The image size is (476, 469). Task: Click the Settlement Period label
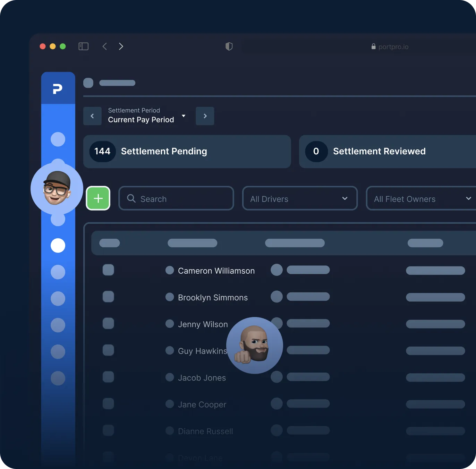pos(134,110)
